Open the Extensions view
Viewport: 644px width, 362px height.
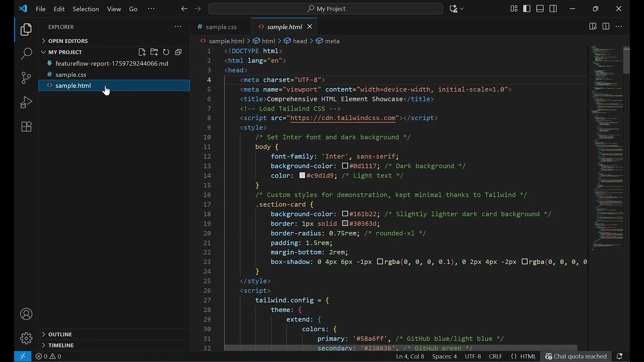[x=26, y=127]
